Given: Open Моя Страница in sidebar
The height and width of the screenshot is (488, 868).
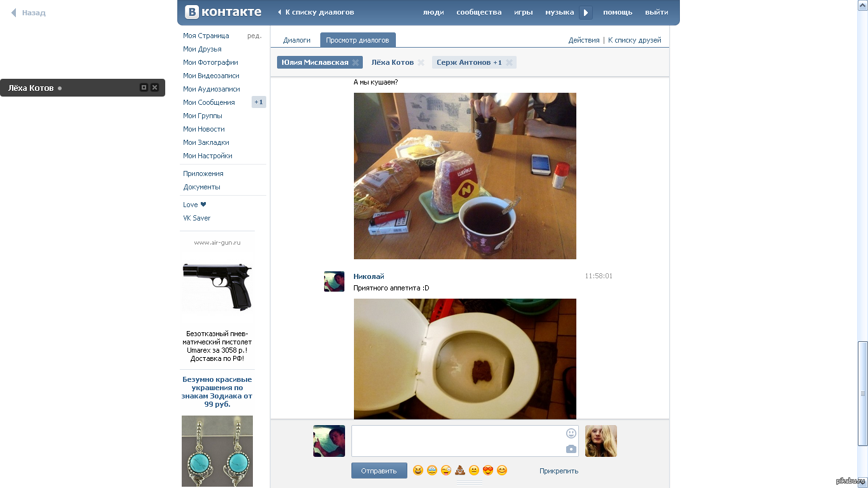Looking at the screenshot, I should [206, 36].
